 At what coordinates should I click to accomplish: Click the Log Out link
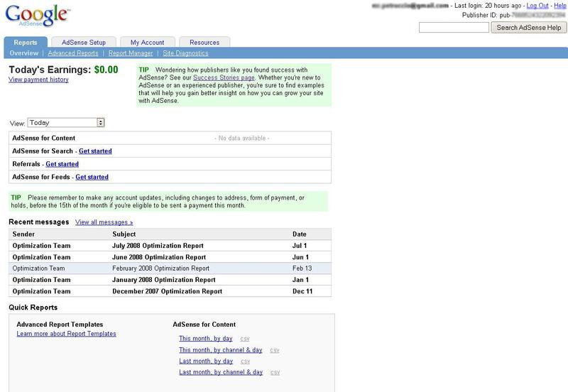tap(537, 6)
